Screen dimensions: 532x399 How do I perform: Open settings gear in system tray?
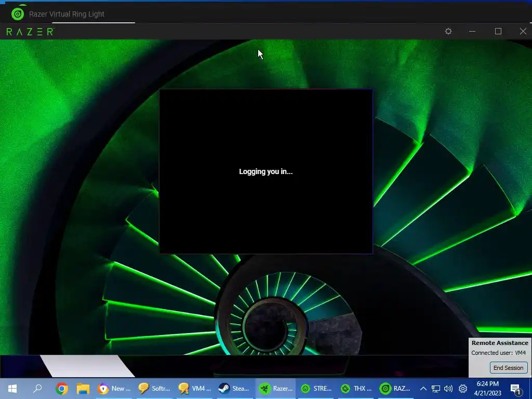463,389
